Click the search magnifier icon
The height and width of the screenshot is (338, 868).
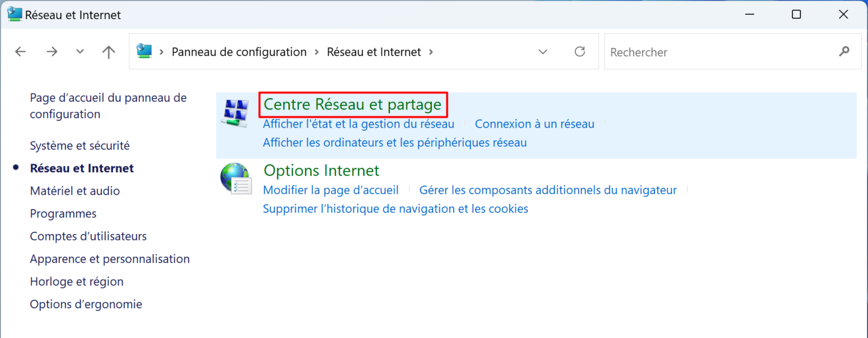[x=844, y=51]
